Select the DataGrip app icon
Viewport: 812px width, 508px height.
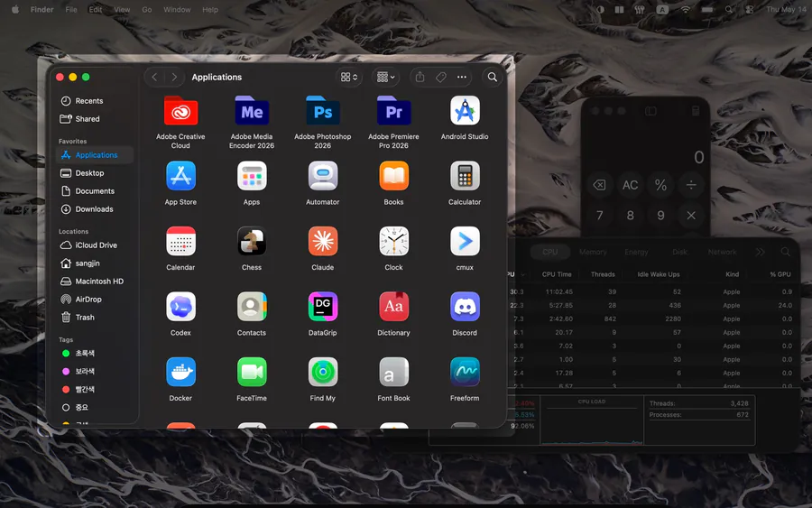pos(323,307)
